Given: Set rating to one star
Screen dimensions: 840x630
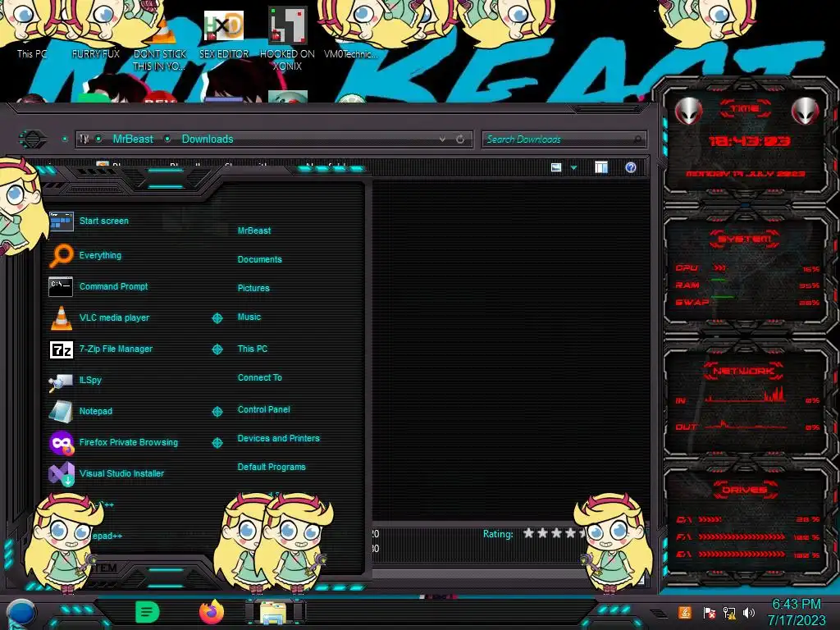Looking at the screenshot, I should (529, 533).
